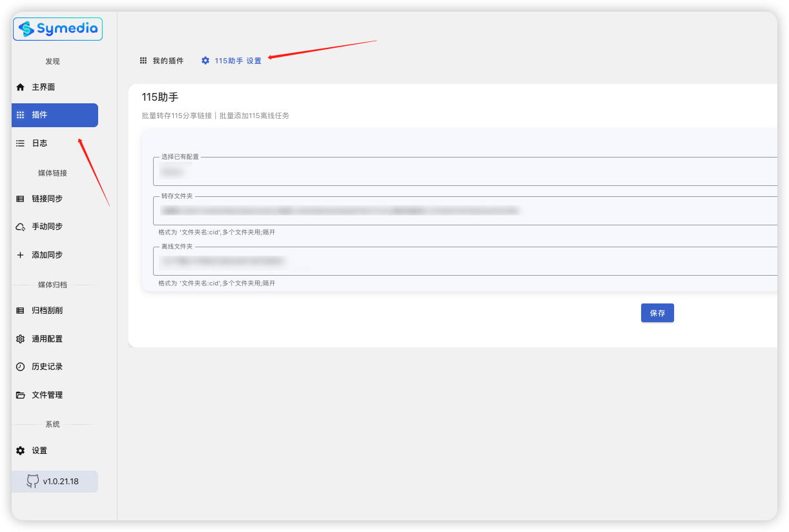Click the 我的插件 grid icon
Viewport: 789px width, 532px height.
(x=143, y=61)
